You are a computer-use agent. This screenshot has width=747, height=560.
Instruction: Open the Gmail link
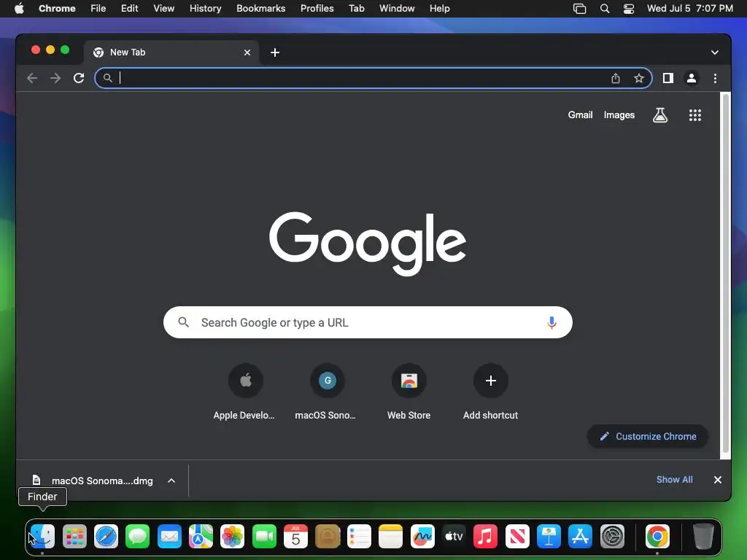click(580, 114)
